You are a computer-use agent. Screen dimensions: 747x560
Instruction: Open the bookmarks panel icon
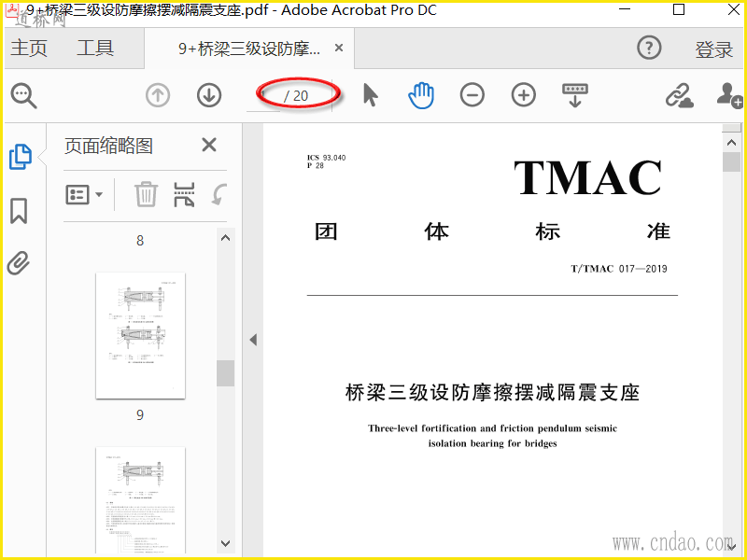point(19,211)
